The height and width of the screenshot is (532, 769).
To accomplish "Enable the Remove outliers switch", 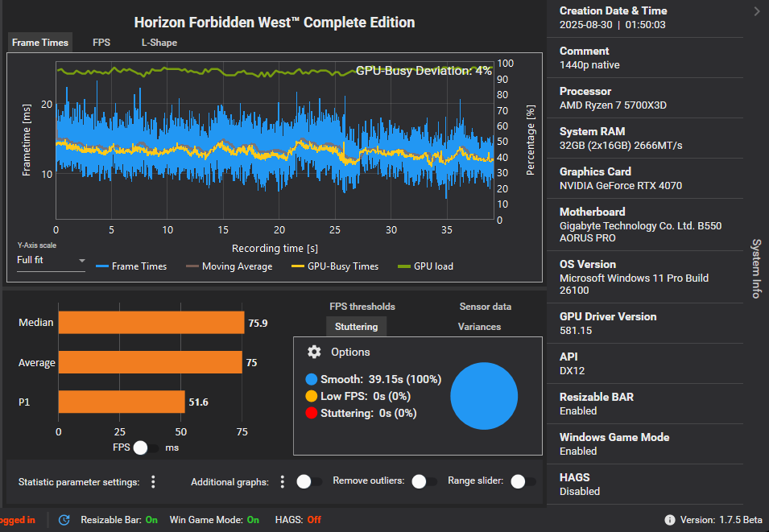I will [x=424, y=481].
